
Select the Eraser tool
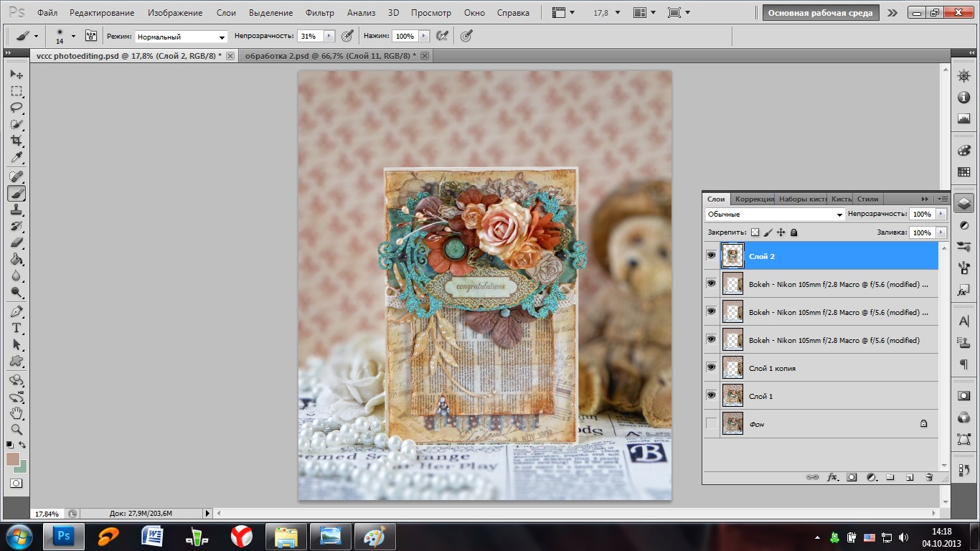16,242
